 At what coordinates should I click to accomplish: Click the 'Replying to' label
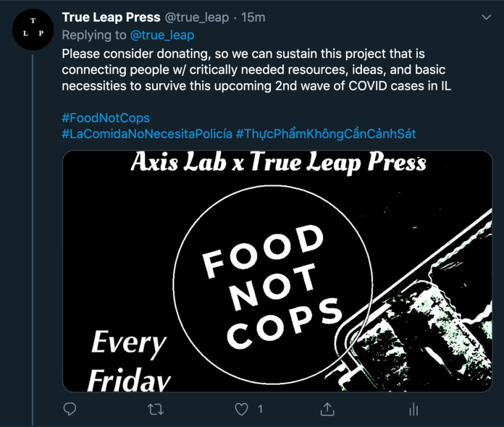coord(94,35)
